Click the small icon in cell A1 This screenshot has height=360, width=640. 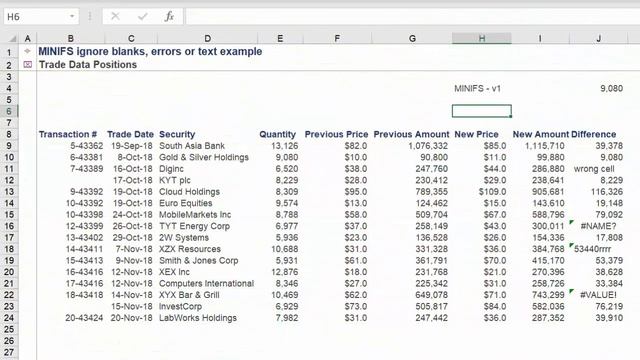click(27, 51)
